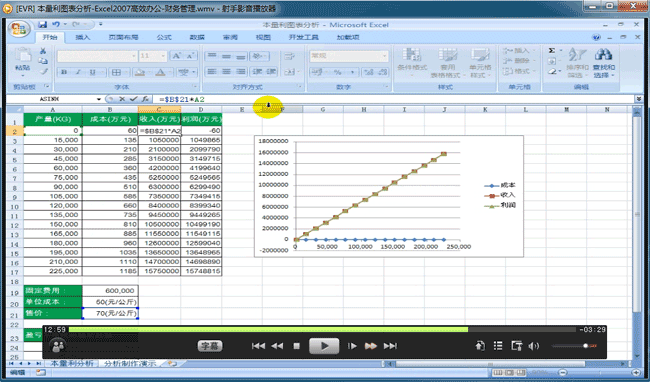Toggle Bold formatting
Viewport: 650px width, 382px height.
pos(64,72)
